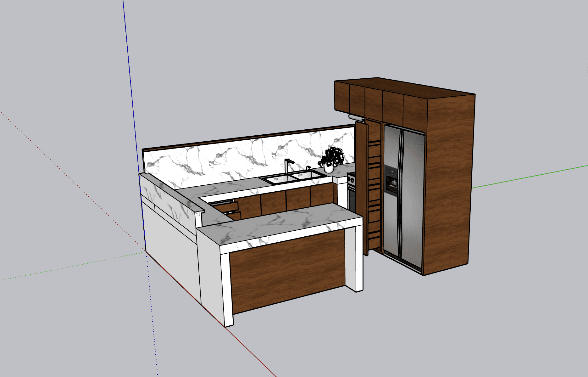Select the refrigerator's right door
Viewport: 588px width, 377px height.
pos(412,198)
